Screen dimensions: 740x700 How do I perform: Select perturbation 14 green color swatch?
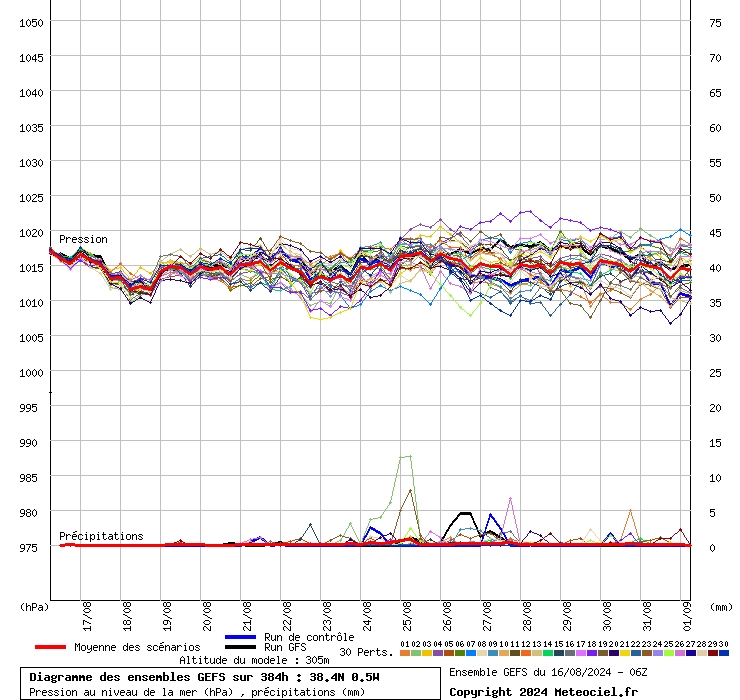(x=548, y=652)
